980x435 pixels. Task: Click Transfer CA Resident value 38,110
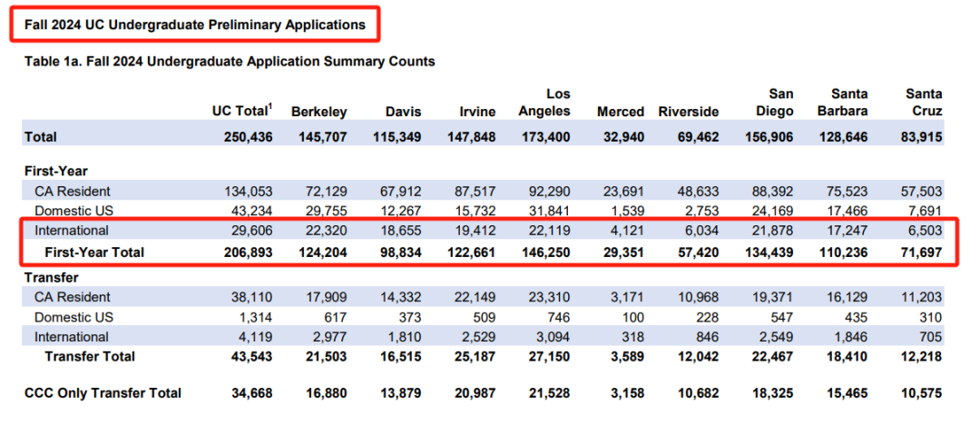(252, 297)
